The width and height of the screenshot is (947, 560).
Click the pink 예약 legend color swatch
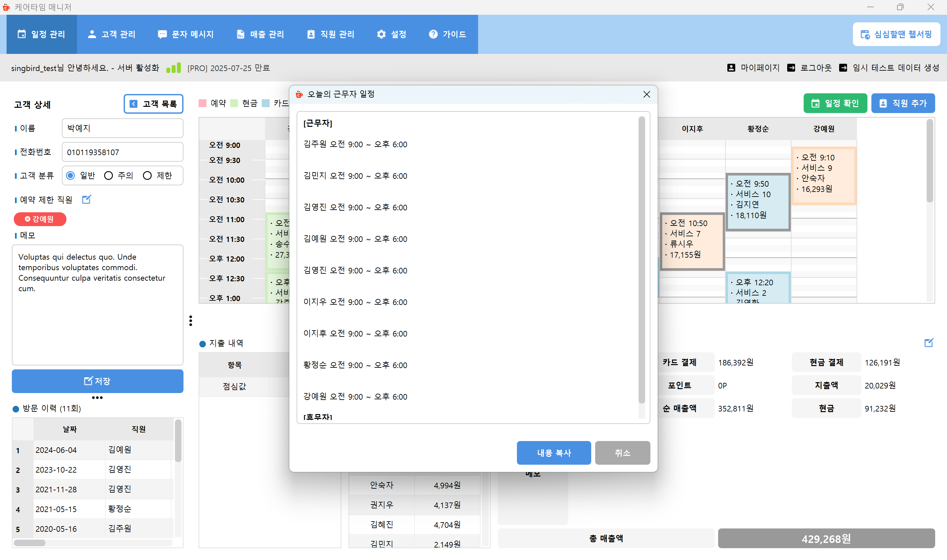click(x=203, y=104)
